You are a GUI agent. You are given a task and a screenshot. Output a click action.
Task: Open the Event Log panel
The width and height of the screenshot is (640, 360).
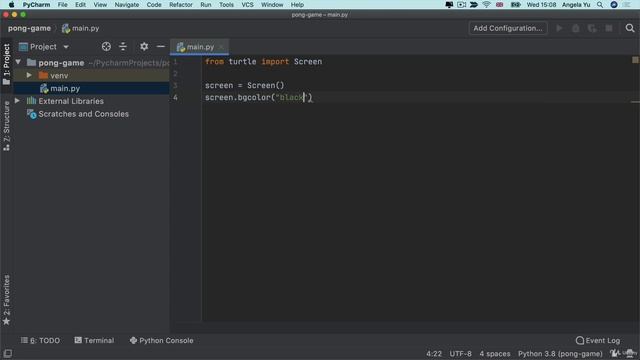(x=598, y=340)
